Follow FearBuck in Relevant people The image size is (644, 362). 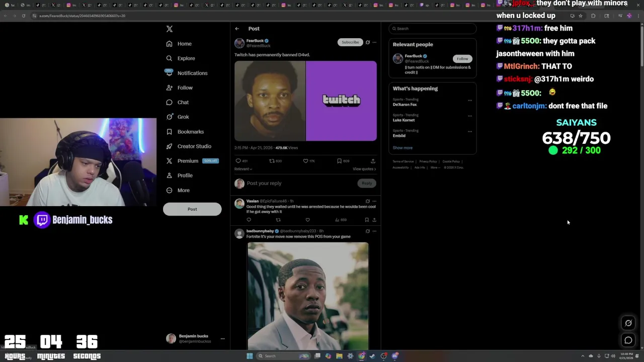click(462, 59)
